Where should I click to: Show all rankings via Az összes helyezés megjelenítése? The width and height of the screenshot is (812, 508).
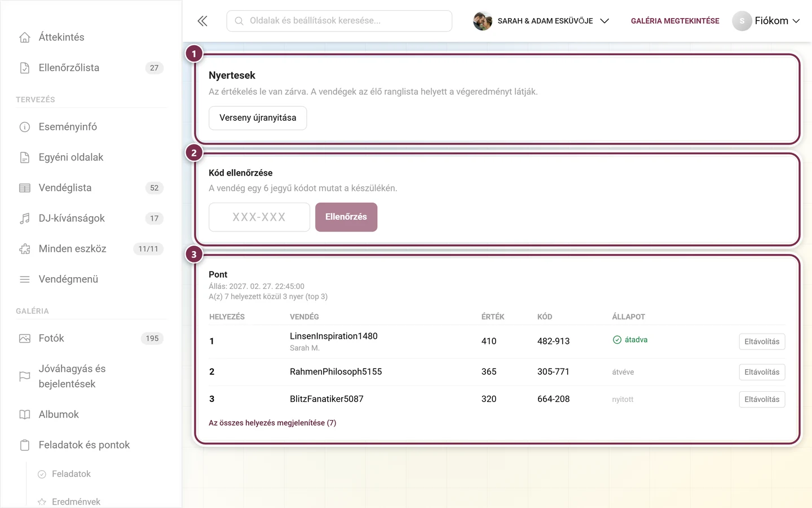(272, 423)
